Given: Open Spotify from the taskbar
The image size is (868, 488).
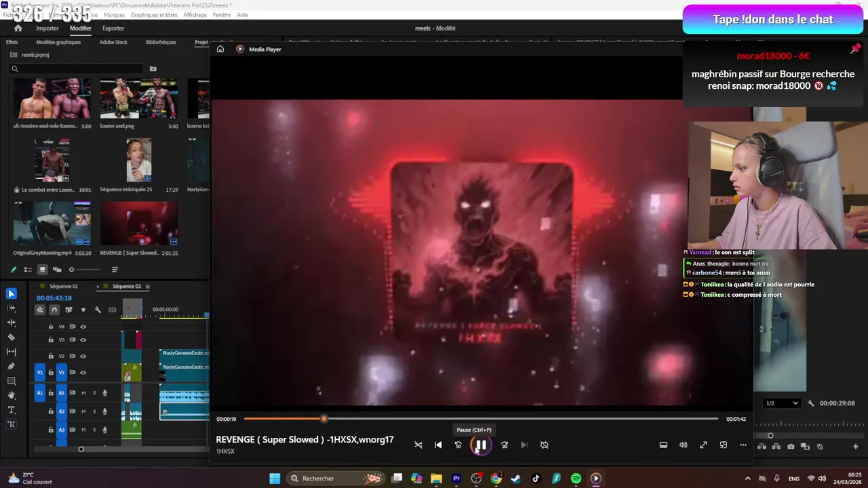Looking at the screenshot, I should [x=576, y=479].
